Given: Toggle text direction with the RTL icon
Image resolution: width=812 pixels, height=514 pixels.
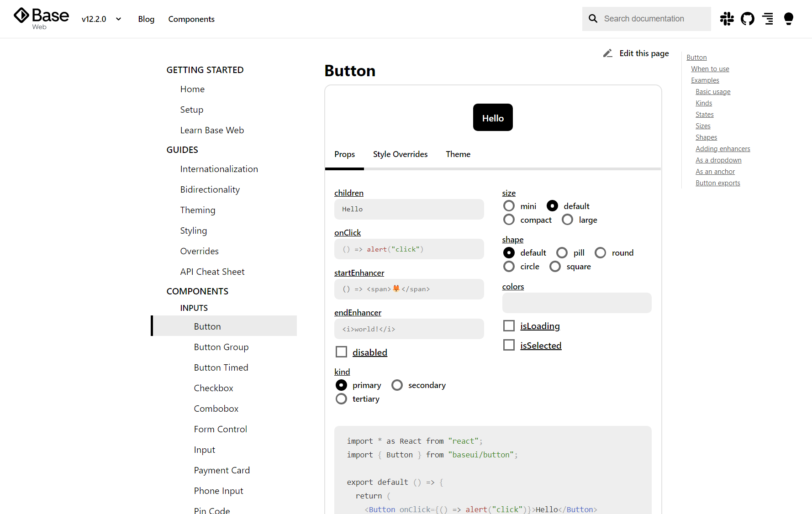Looking at the screenshot, I should (x=768, y=19).
